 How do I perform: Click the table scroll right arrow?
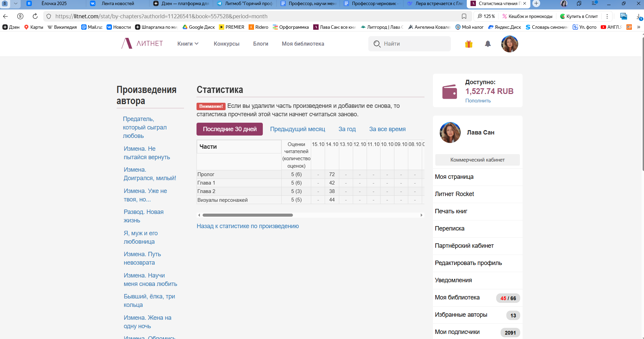[x=421, y=215]
